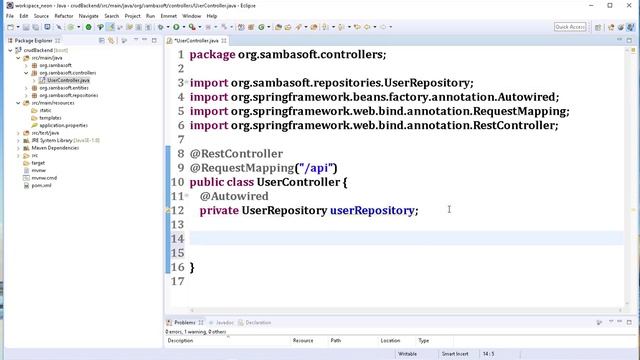Click the editor's horizontal scrollbar

[406, 310]
